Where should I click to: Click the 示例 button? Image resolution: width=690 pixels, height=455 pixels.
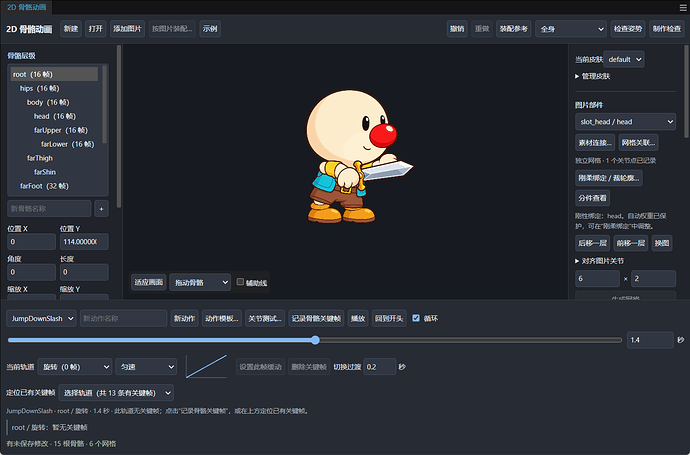point(210,29)
